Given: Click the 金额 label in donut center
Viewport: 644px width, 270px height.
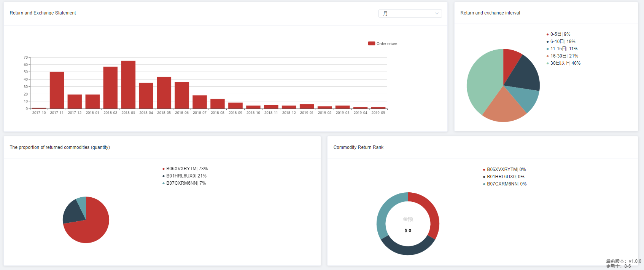Looking at the screenshot, I should (408, 219).
